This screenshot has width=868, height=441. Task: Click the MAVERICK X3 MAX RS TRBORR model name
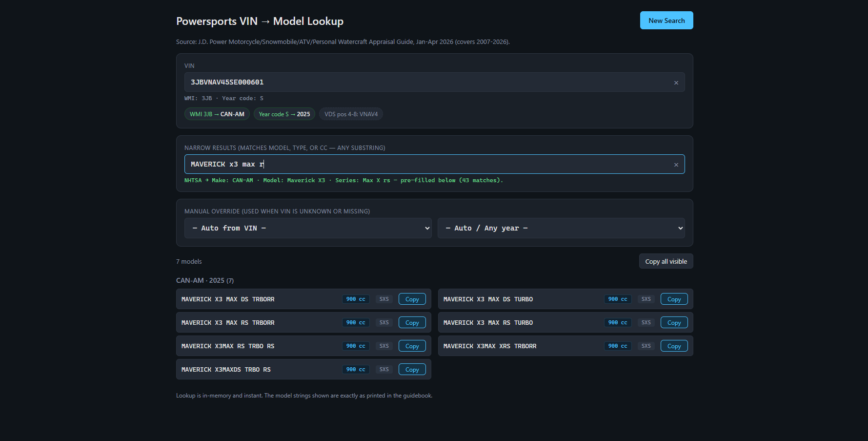click(228, 323)
